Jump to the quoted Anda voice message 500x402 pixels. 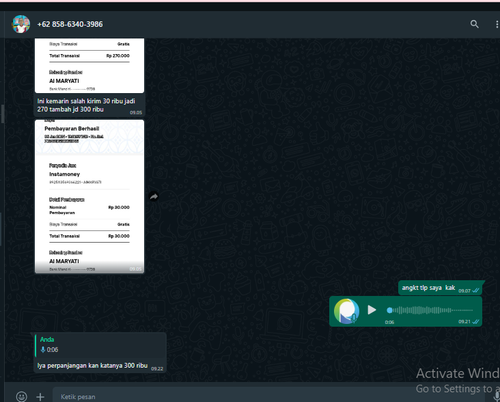tap(100, 345)
